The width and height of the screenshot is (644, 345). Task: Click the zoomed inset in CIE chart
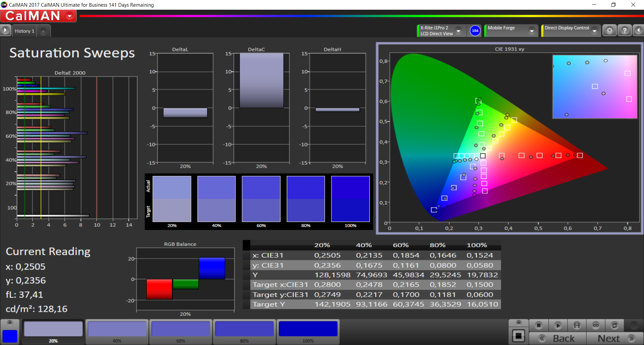coord(595,87)
